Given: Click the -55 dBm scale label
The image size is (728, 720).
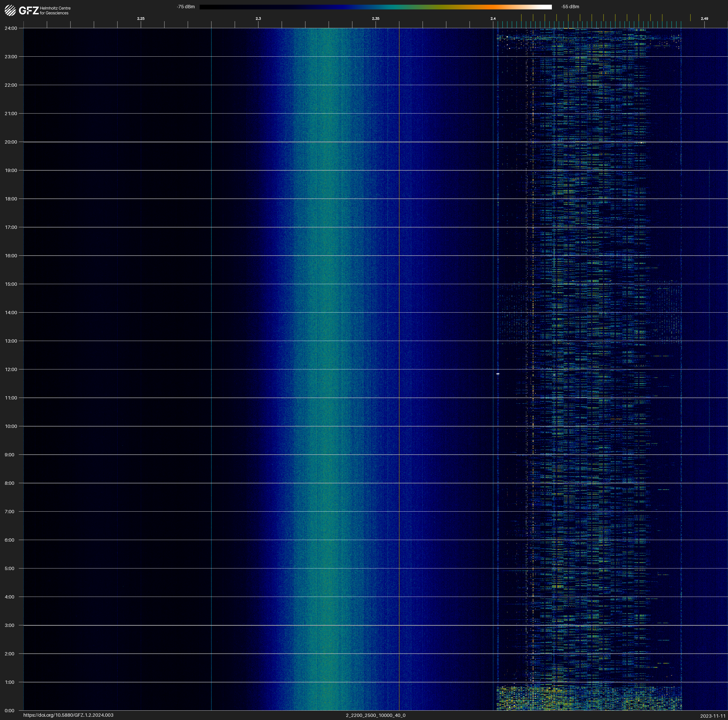Looking at the screenshot, I should click(570, 7).
